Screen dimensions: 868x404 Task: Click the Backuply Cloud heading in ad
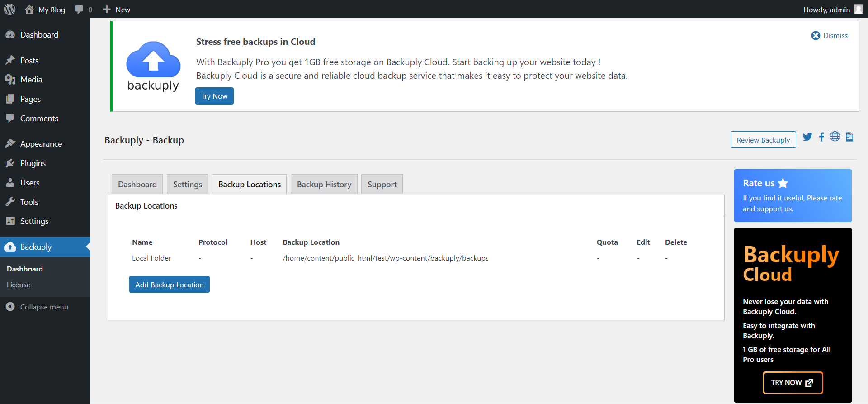(x=791, y=265)
